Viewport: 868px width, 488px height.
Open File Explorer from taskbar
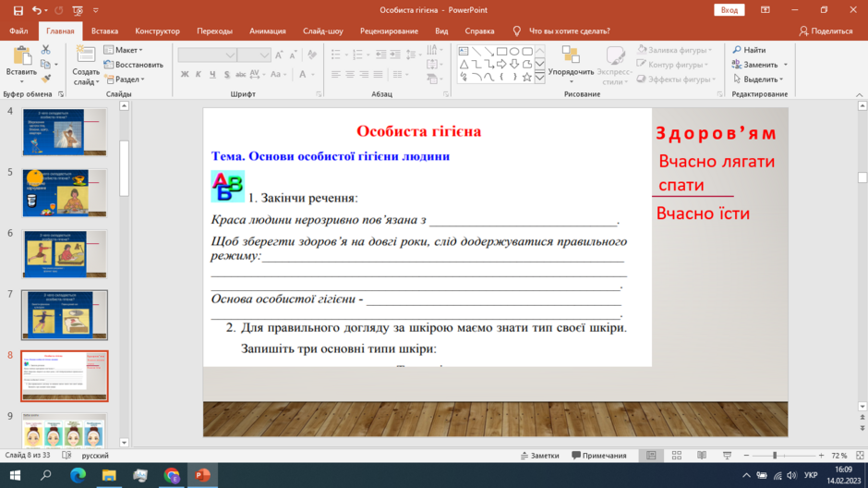109,475
